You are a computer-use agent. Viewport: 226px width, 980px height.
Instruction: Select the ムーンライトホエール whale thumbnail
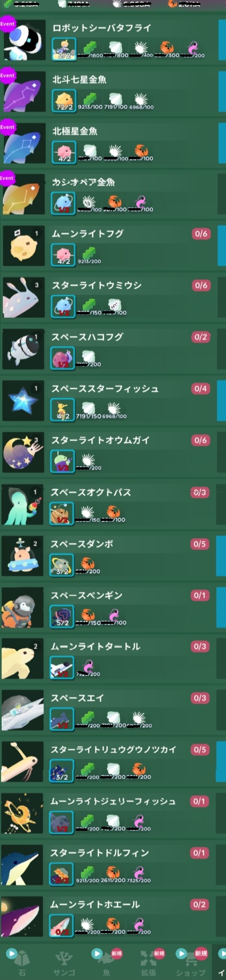[22, 917]
